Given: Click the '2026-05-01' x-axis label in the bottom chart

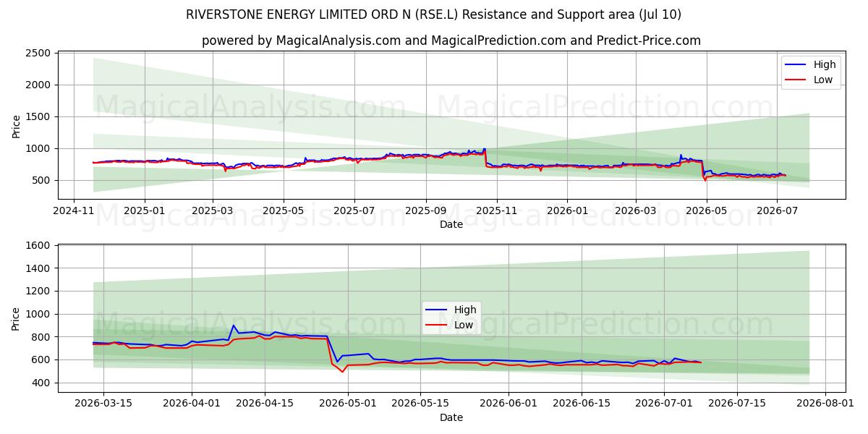Looking at the screenshot, I should pos(348,404).
